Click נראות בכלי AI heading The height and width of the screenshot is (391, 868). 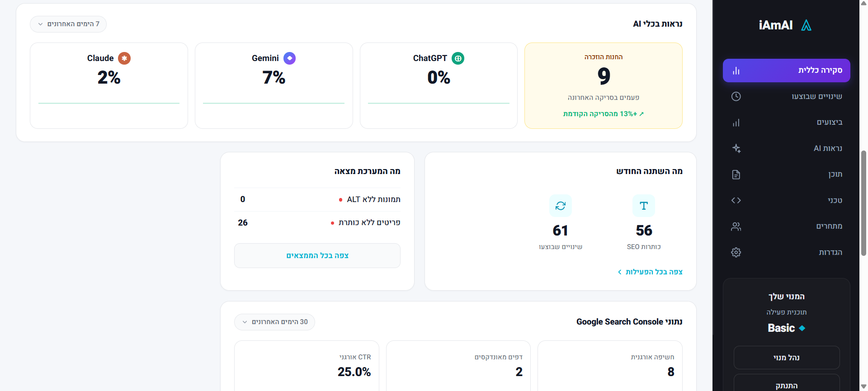[658, 24]
